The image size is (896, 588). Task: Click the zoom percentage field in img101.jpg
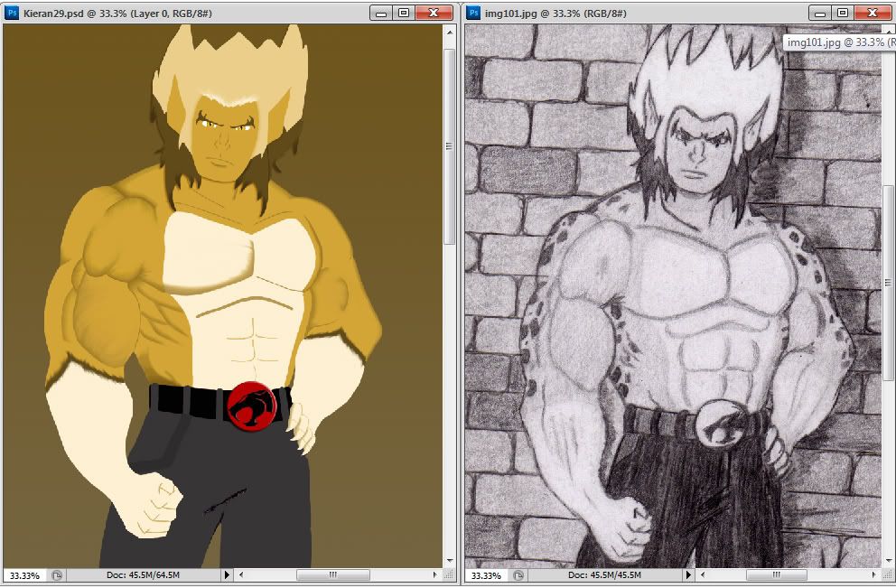(x=486, y=574)
